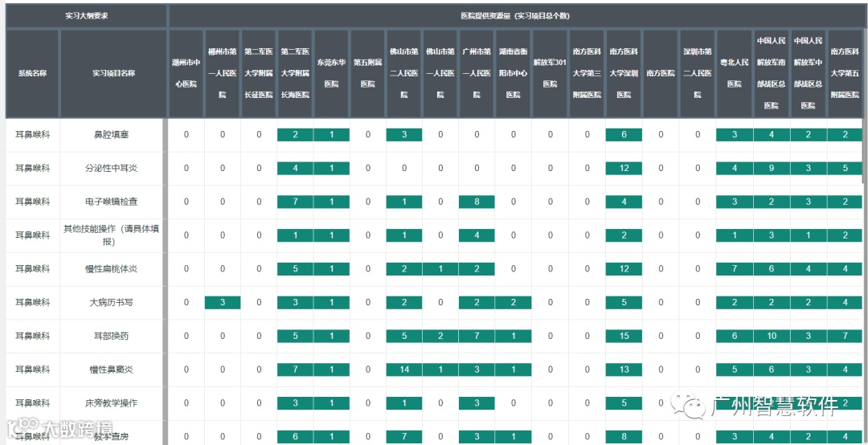Click the 潮州市中心医院 column header

[x=186, y=73]
